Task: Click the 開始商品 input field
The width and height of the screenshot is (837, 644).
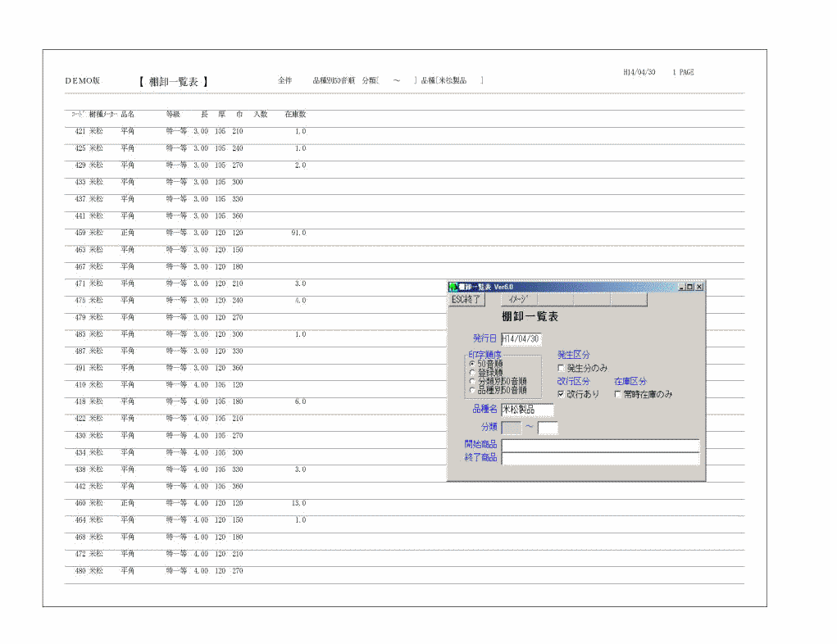Action: click(x=601, y=445)
